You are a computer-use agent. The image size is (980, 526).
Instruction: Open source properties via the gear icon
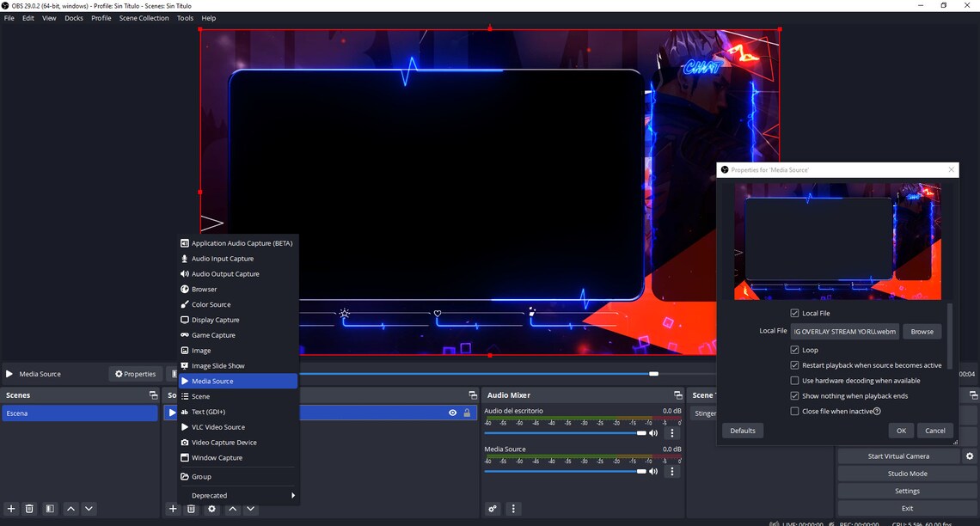pyautogui.click(x=211, y=509)
